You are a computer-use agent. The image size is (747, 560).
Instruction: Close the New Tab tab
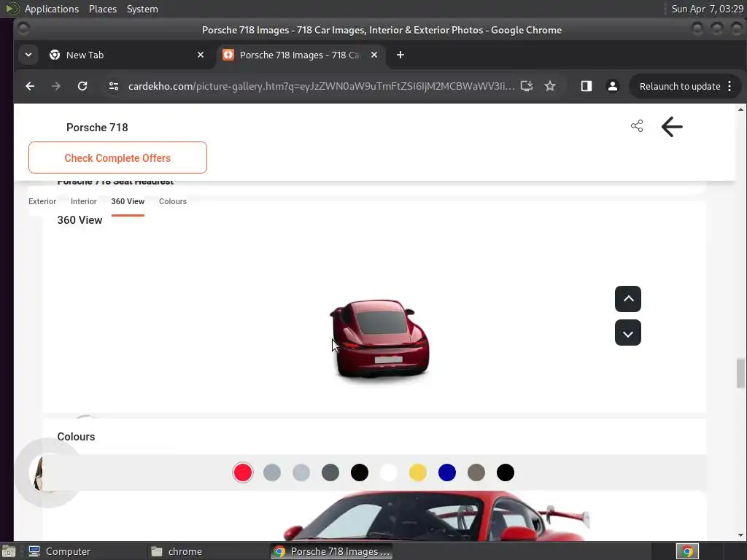(201, 55)
